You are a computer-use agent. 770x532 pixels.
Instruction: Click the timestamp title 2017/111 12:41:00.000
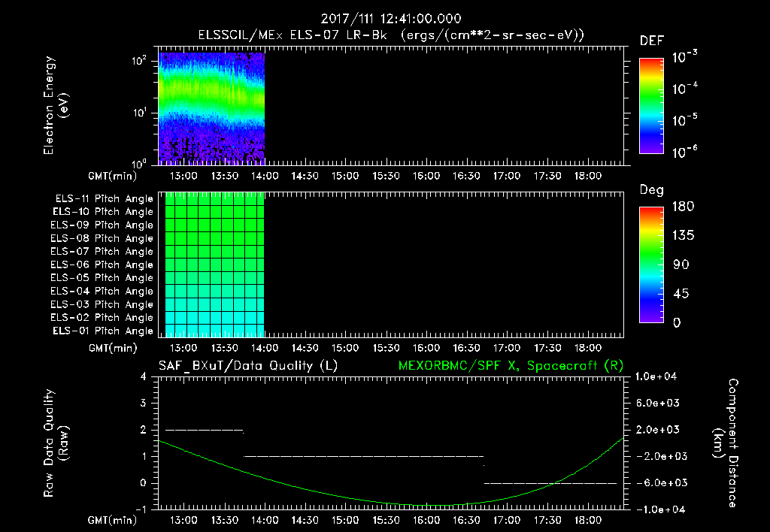[x=391, y=19]
